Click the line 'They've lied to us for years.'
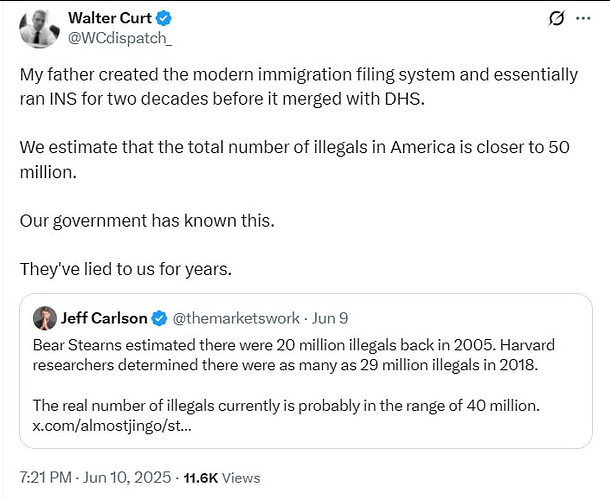This screenshot has height=500, width=610. [126, 269]
